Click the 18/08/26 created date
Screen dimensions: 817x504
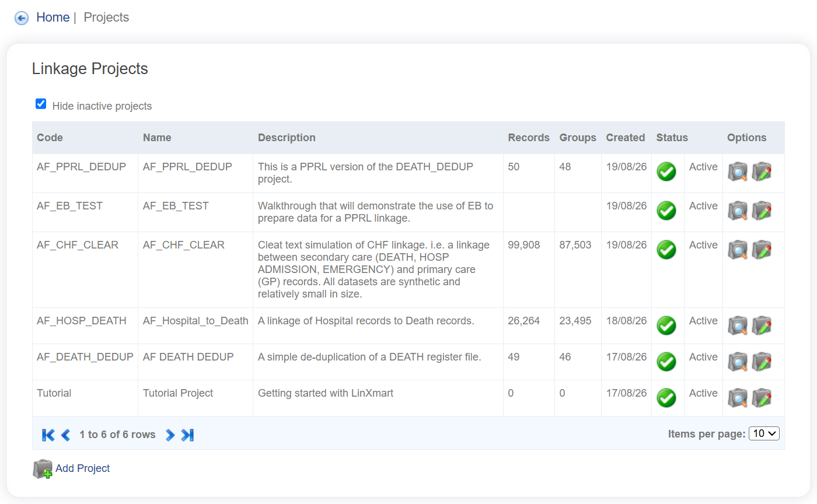(x=627, y=321)
